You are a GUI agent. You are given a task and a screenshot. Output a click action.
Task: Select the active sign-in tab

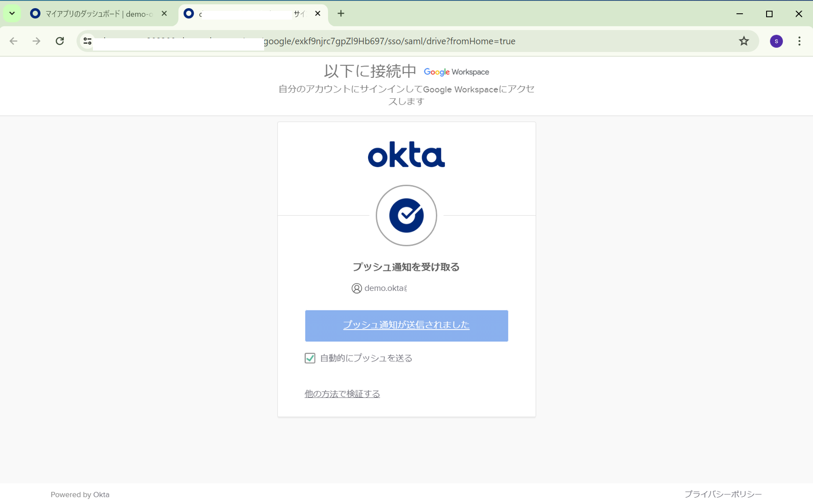[253, 14]
